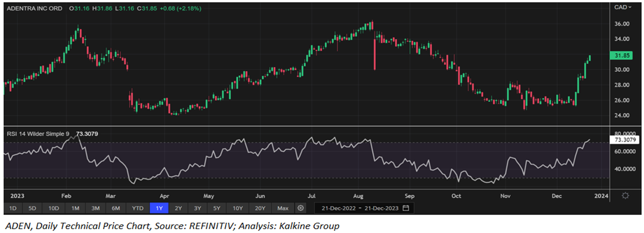Select the highlighted 1Y range tab
The width and height of the screenshot is (644, 233).
(159, 208)
